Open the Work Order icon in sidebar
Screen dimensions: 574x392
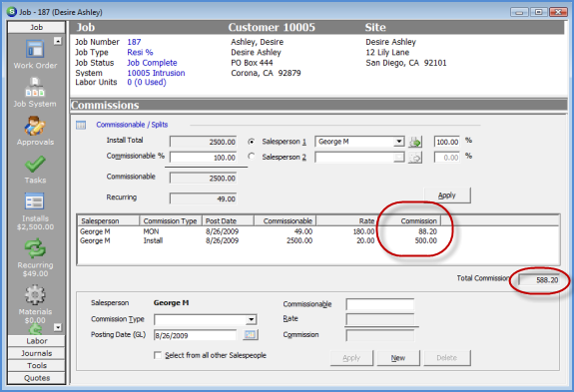[x=35, y=49]
